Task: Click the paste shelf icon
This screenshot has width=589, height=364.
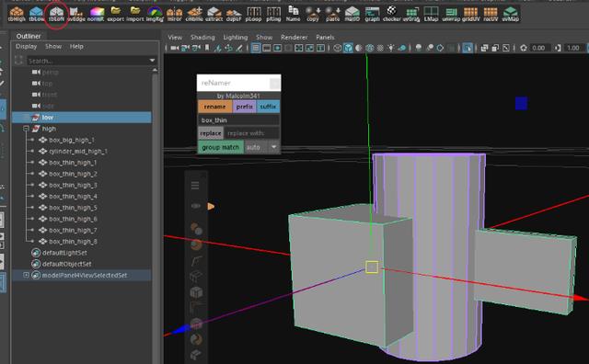Action: [x=333, y=14]
